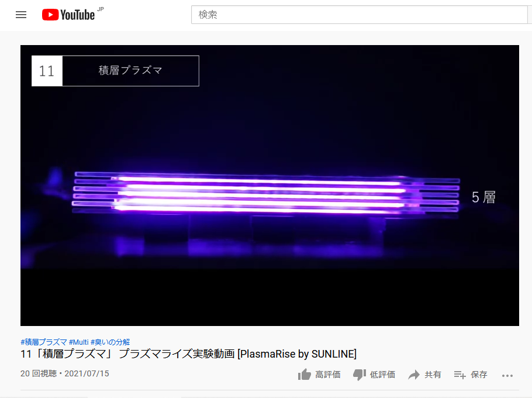The width and height of the screenshot is (532, 398).
Task: Go to YouTube home via logo
Action: click(68, 15)
